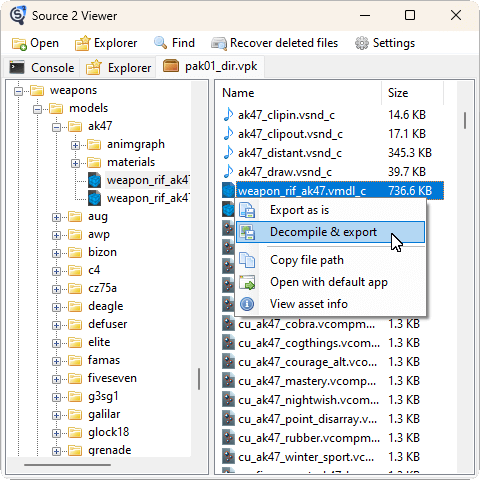
Task: Click the Find magnifier icon
Action: tap(160, 43)
